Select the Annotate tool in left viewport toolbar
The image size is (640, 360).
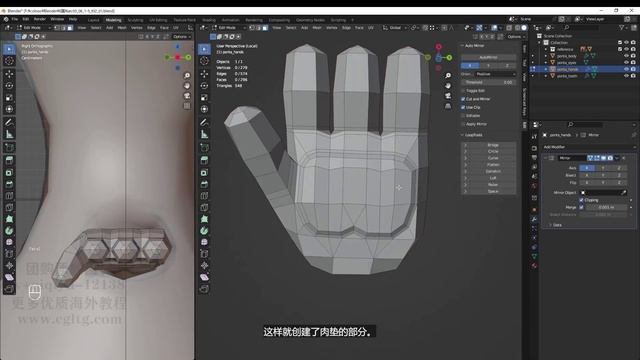coord(9,122)
